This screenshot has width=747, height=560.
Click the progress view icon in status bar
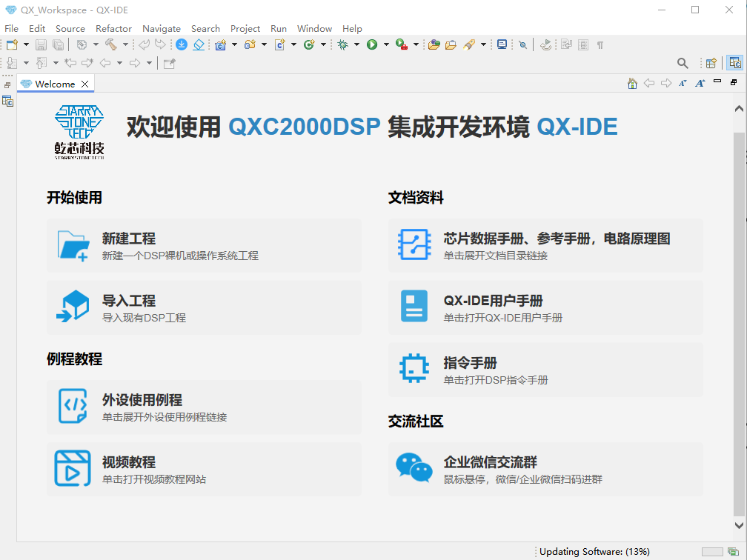[x=733, y=551]
